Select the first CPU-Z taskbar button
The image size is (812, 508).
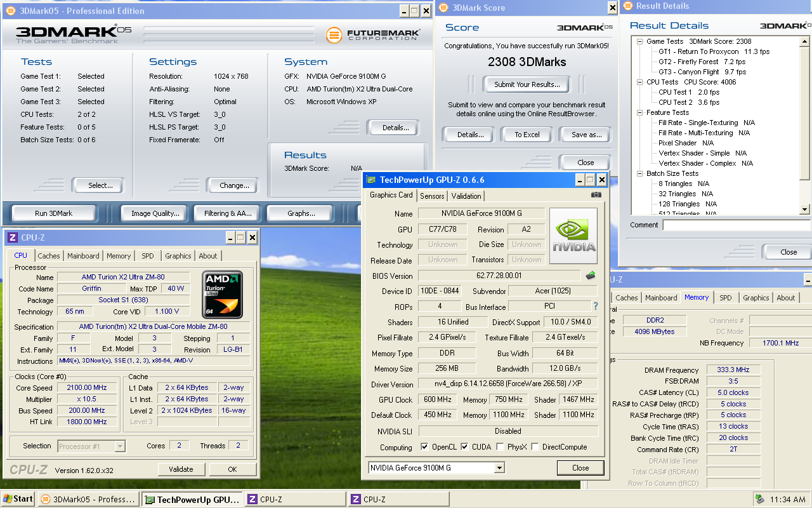point(296,499)
